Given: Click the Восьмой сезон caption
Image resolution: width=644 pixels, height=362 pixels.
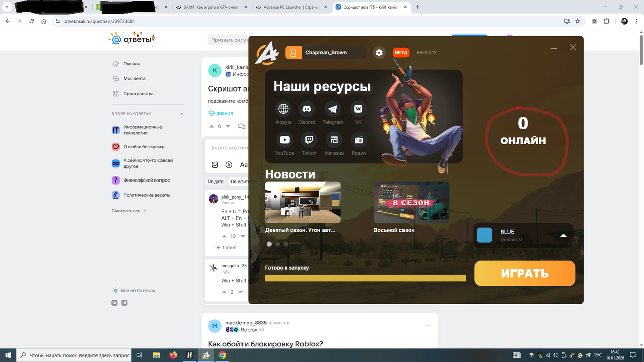Looking at the screenshot, I should coord(394,230).
